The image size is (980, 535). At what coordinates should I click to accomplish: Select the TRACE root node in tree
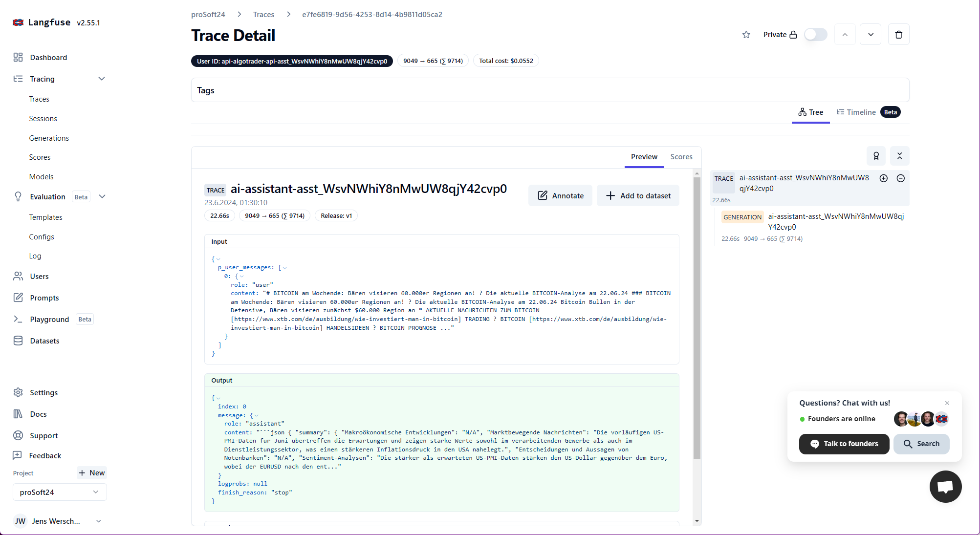pyautogui.click(x=810, y=188)
